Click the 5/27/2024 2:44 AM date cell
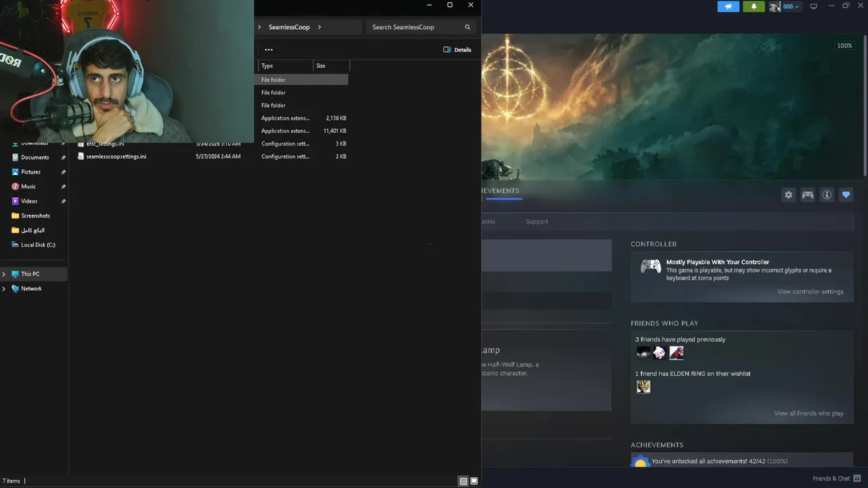The image size is (868, 488). tap(218, 157)
